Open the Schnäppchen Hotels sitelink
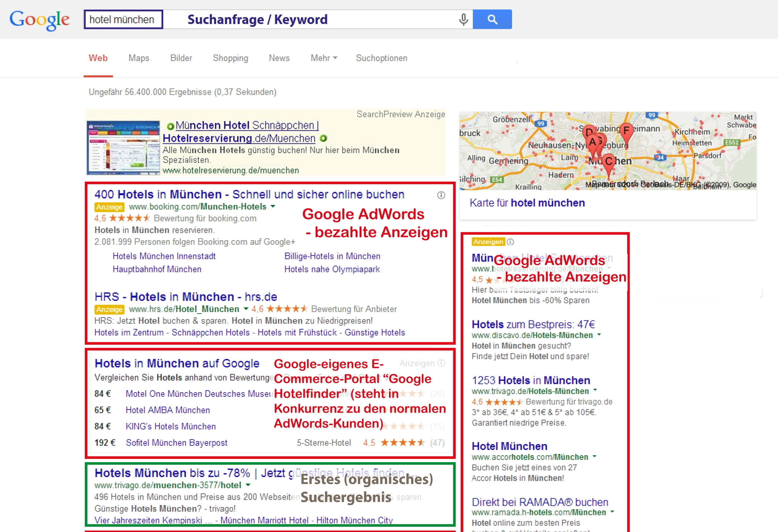The width and height of the screenshot is (778, 532). (211, 333)
